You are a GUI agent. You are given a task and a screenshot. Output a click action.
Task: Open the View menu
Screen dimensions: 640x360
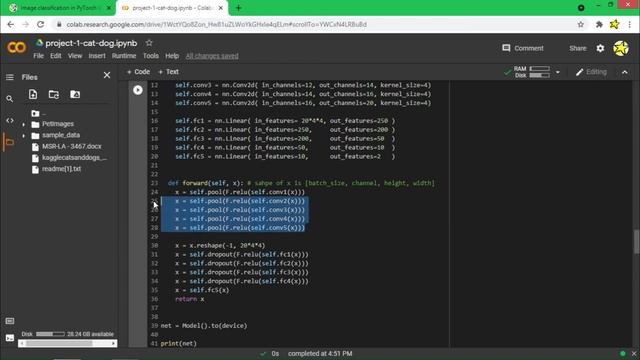(75, 56)
